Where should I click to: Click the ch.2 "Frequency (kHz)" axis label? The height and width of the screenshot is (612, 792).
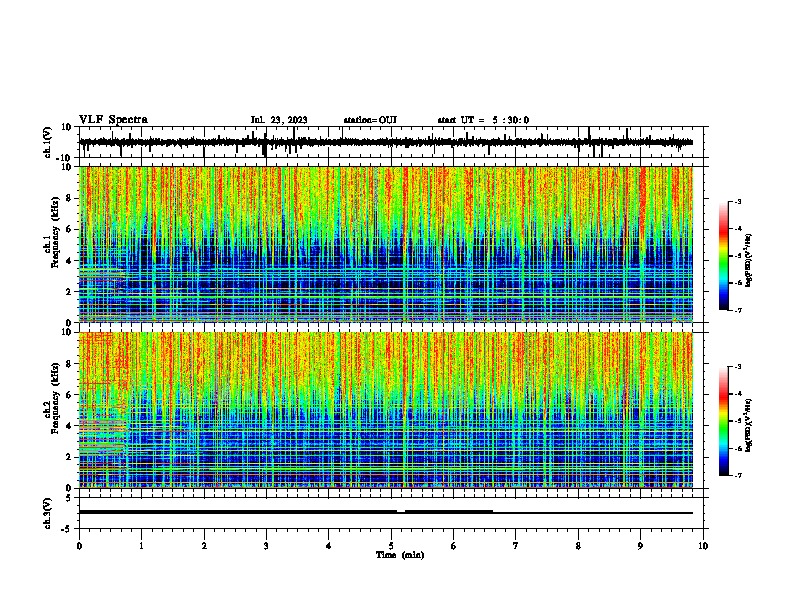tap(55, 398)
